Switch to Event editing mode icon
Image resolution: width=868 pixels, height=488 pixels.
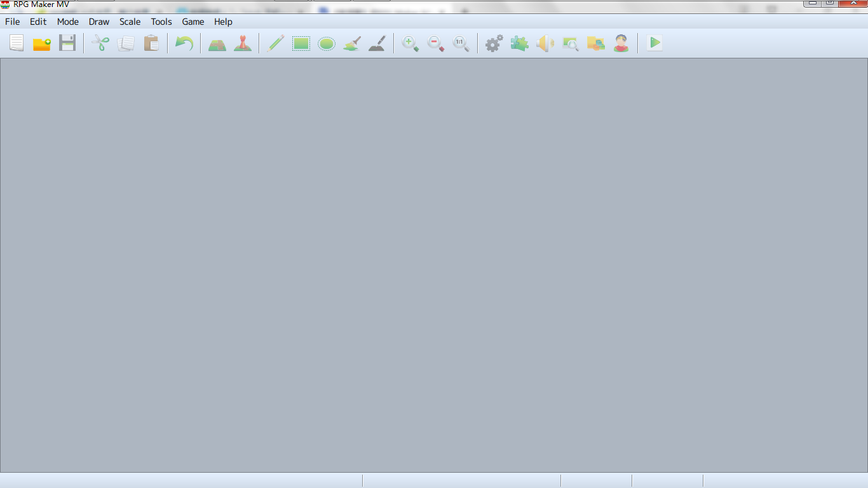[243, 43]
